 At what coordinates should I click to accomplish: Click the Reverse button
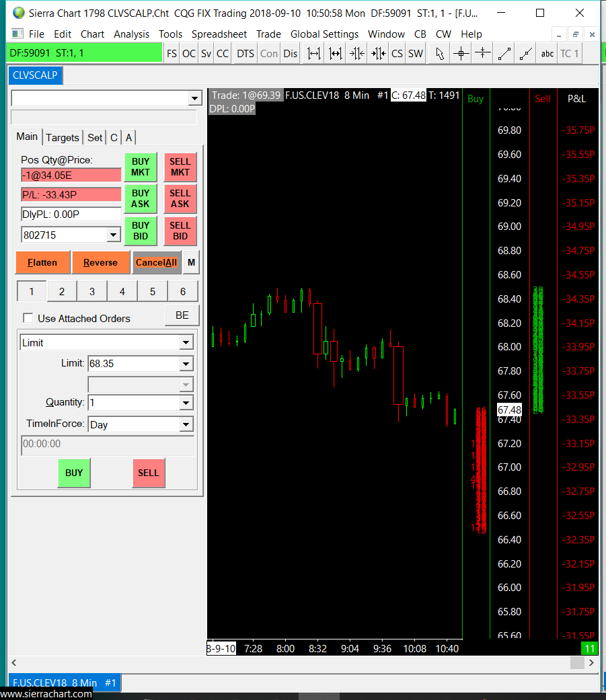tap(100, 262)
